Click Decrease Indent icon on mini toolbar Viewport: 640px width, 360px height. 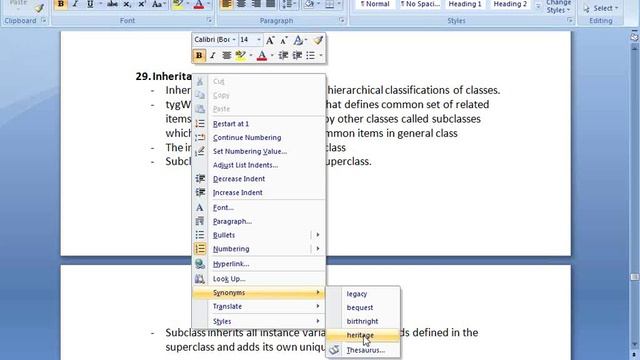(283, 56)
